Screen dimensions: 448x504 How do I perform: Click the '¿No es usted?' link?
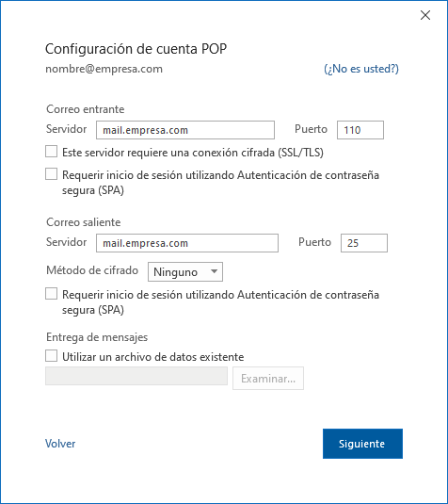(361, 69)
